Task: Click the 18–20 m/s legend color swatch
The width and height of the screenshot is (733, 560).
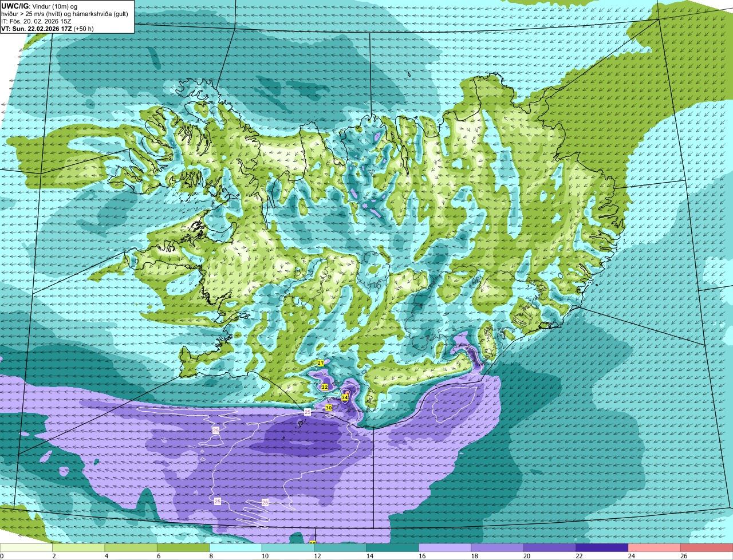Action: pos(497,548)
